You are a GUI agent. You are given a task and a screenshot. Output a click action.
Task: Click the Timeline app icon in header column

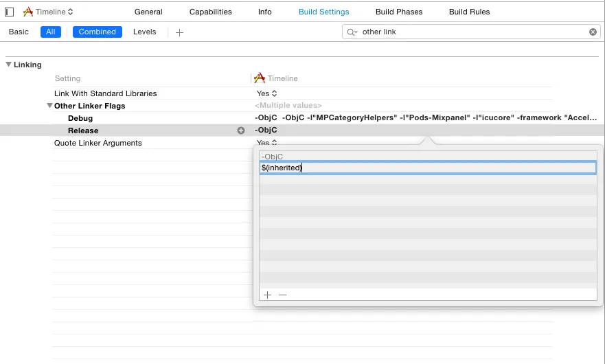260,78
